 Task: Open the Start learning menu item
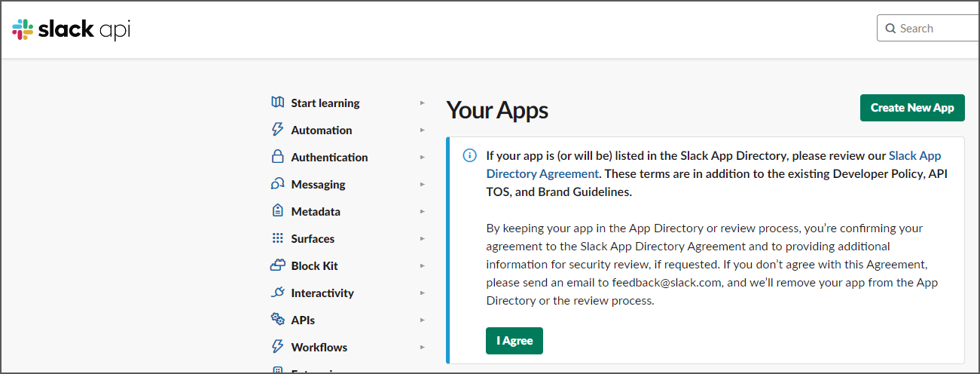(x=325, y=103)
